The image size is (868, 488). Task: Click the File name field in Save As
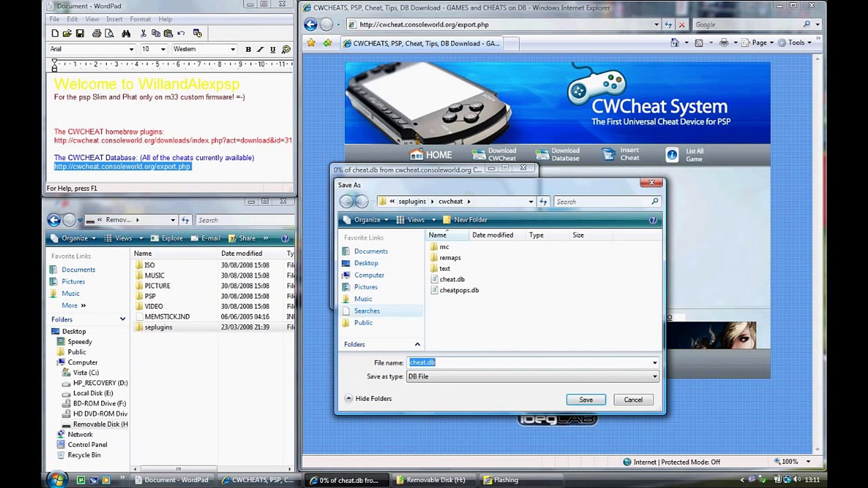point(529,362)
